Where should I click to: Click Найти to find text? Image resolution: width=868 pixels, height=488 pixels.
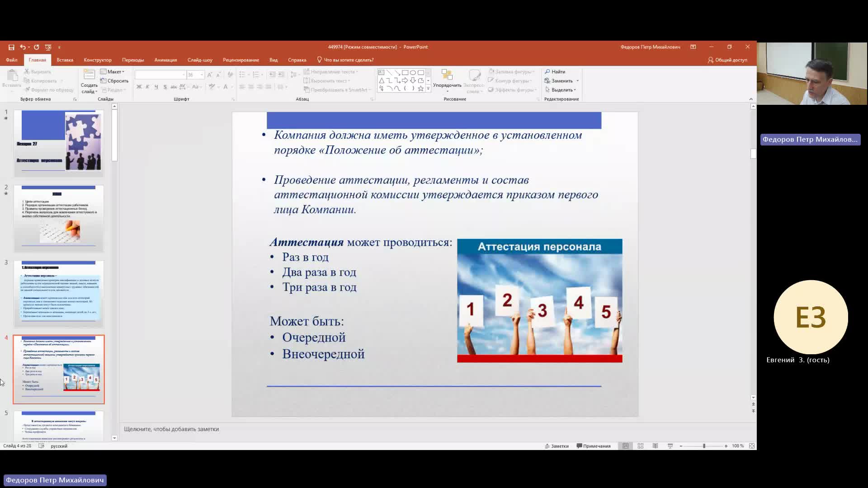click(555, 72)
